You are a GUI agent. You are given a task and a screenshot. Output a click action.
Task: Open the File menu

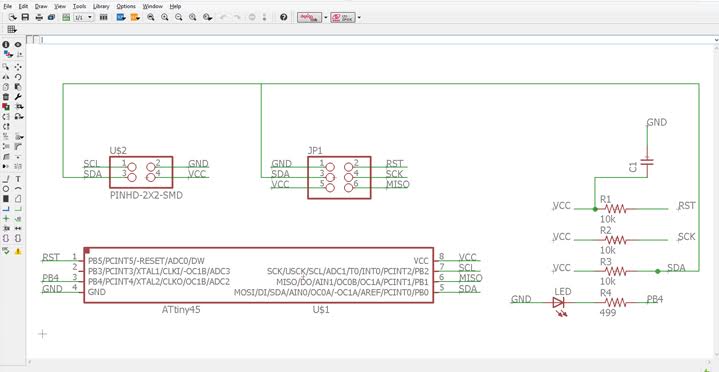tap(7, 6)
